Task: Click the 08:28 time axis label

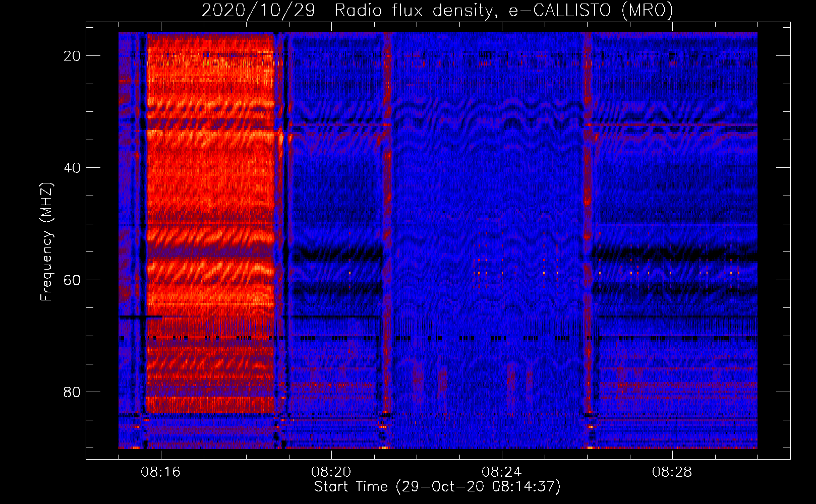Action: (672, 472)
